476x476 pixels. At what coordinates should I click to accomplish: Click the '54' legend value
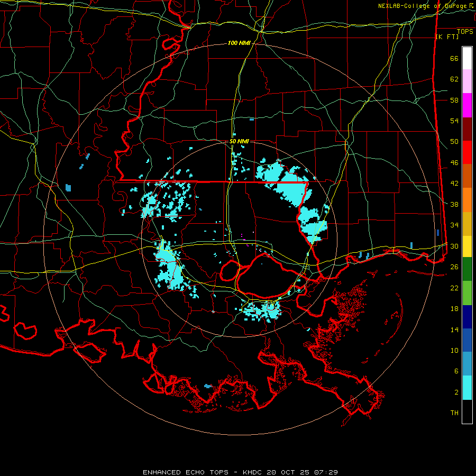tap(454, 121)
